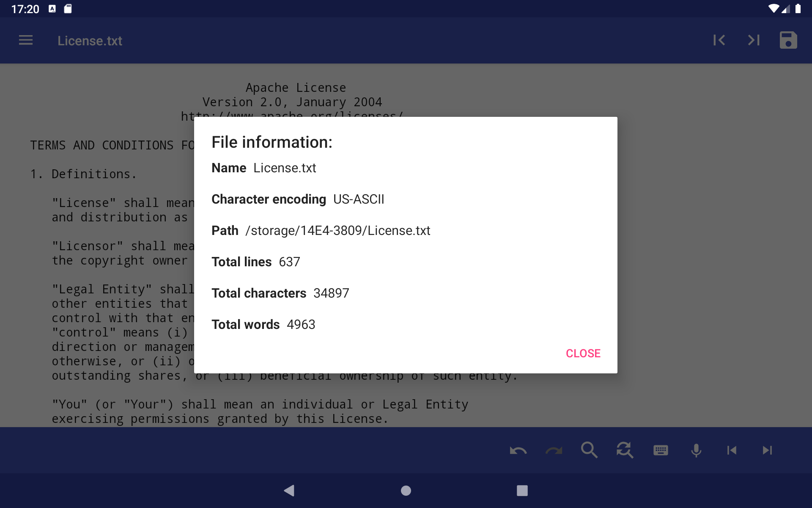Tap the Android home button
Image resolution: width=812 pixels, height=508 pixels.
[406, 491]
